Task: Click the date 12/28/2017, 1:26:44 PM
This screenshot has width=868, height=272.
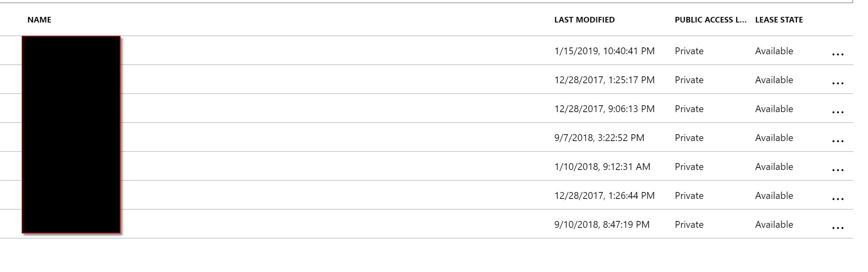Action: 604,196
